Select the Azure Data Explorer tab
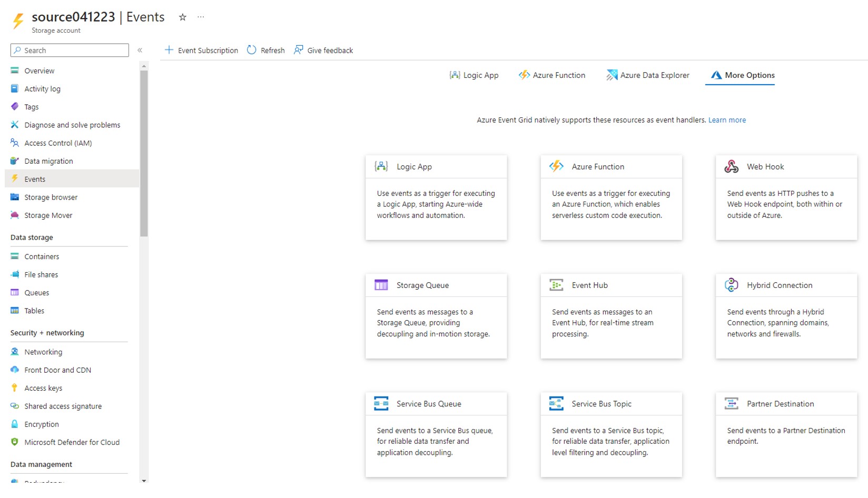868x498 pixels. point(648,75)
